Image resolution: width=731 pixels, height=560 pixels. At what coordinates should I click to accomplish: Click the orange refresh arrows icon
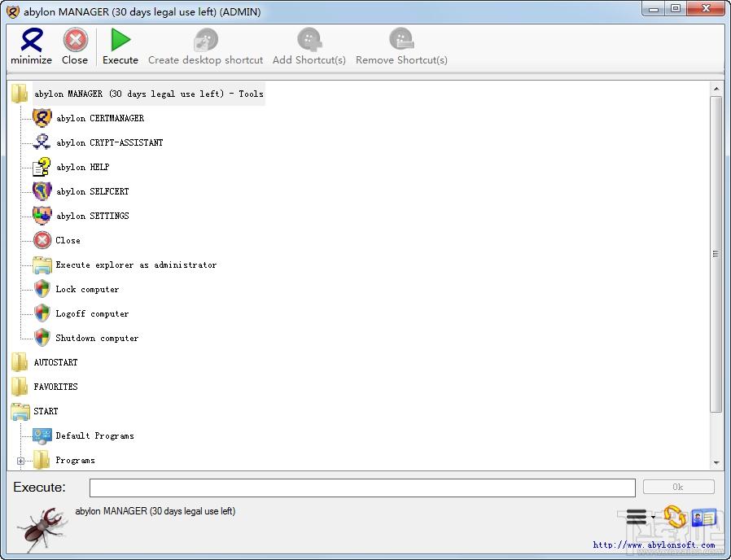pos(675,517)
